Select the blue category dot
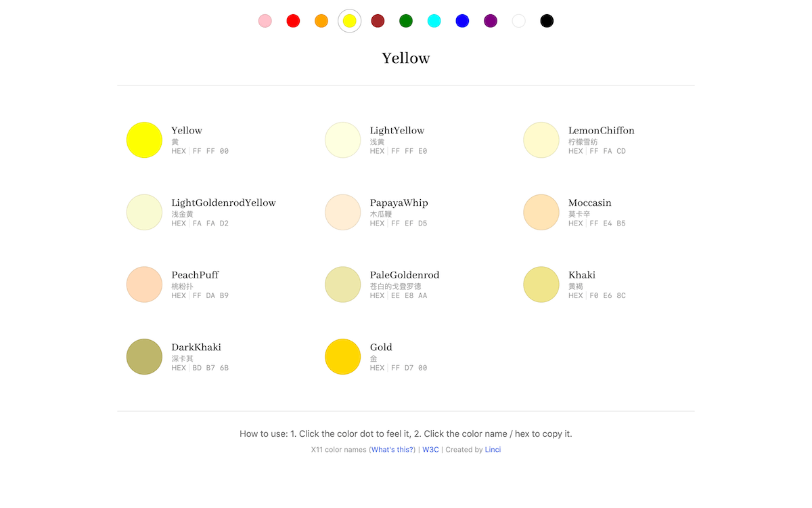The height and width of the screenshot is (508, 812). pos(462,20)
